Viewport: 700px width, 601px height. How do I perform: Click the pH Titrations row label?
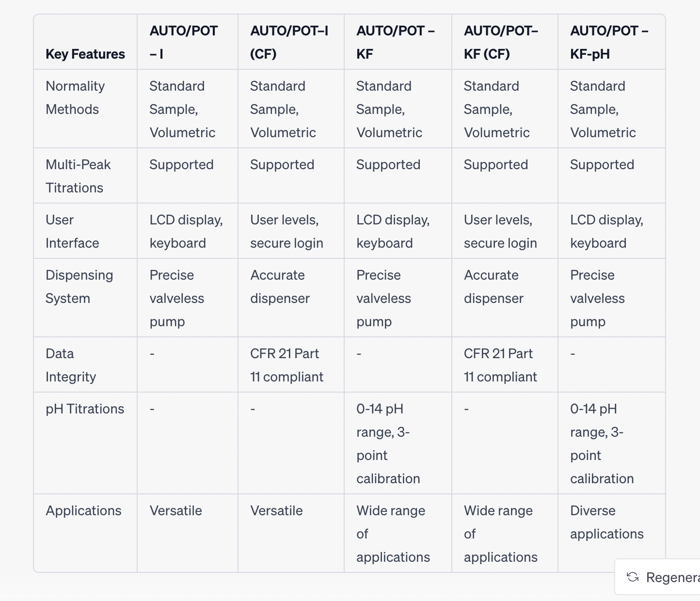(x=85, y=409)
